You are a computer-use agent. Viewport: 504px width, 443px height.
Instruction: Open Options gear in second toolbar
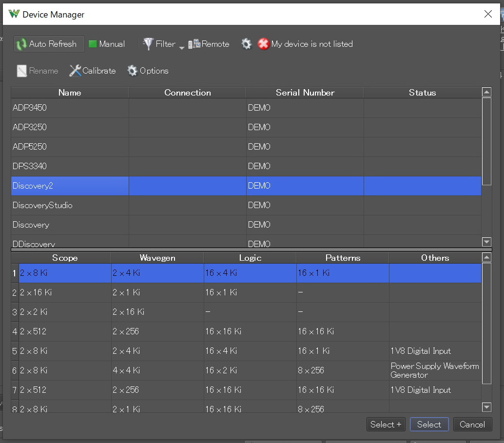[x=148, y=71]
